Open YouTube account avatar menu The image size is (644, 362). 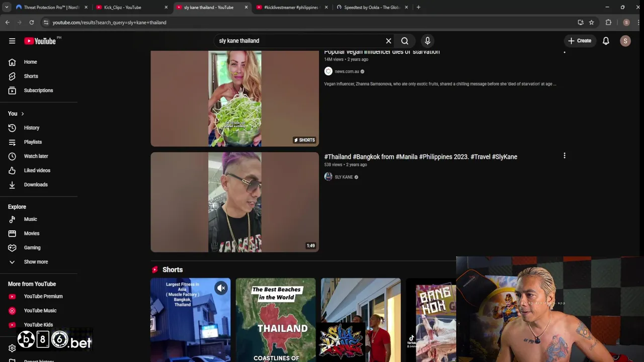(x=625, y=41)
